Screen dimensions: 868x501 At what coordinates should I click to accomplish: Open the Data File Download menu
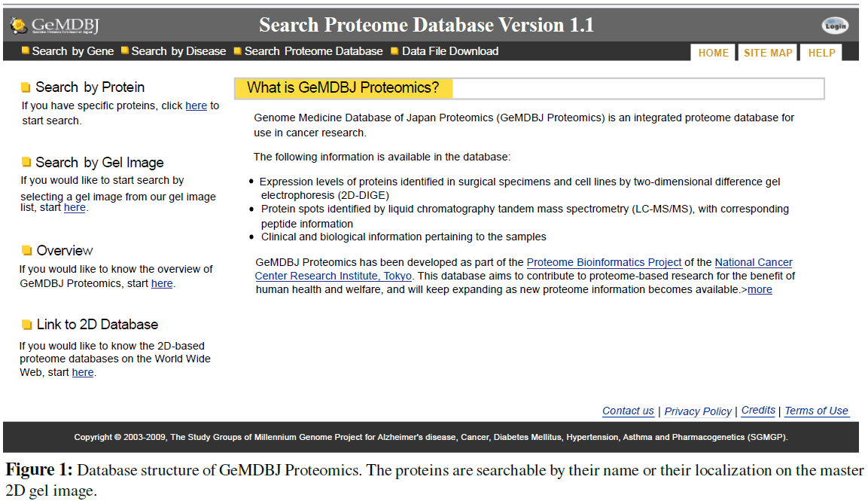[449, 51]
